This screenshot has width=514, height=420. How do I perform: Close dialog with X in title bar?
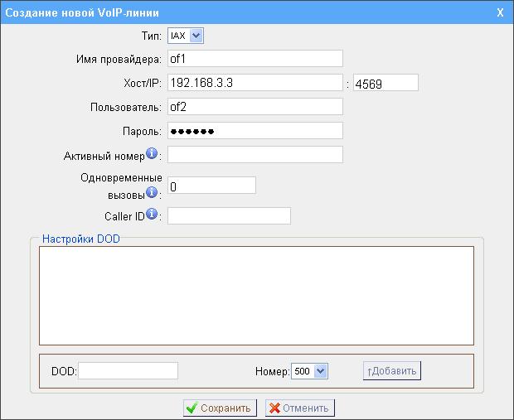point(499,12)
